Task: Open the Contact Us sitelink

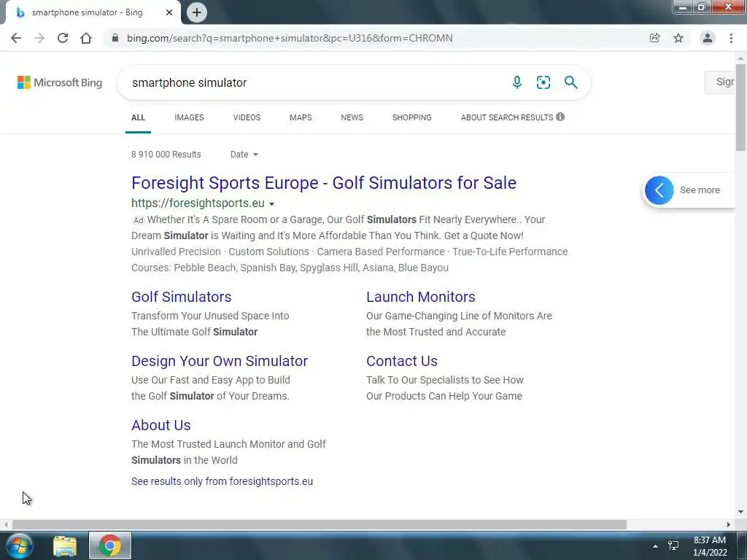Action: click(x=402, y=361)
